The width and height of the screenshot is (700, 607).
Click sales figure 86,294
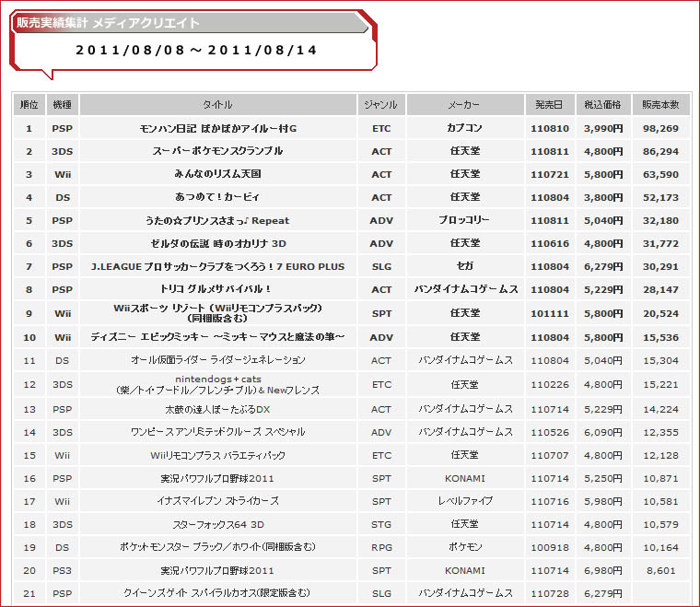pos(660,151)
